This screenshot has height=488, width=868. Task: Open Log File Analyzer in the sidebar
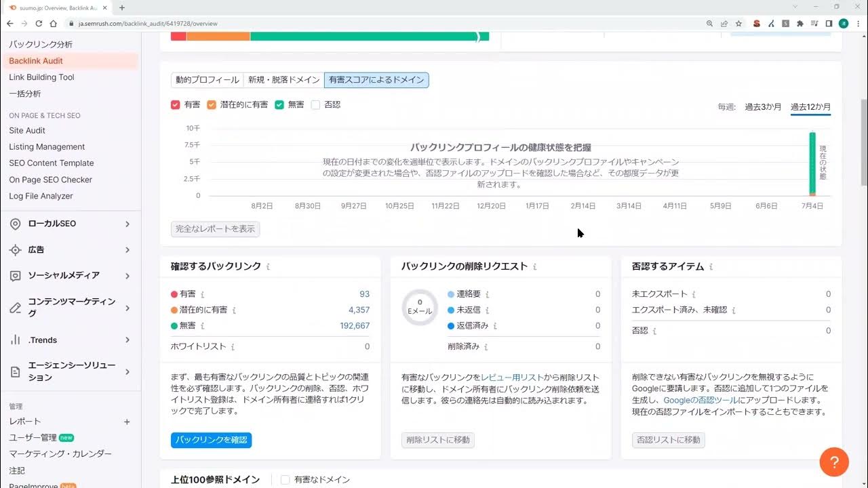coord(41,196)
